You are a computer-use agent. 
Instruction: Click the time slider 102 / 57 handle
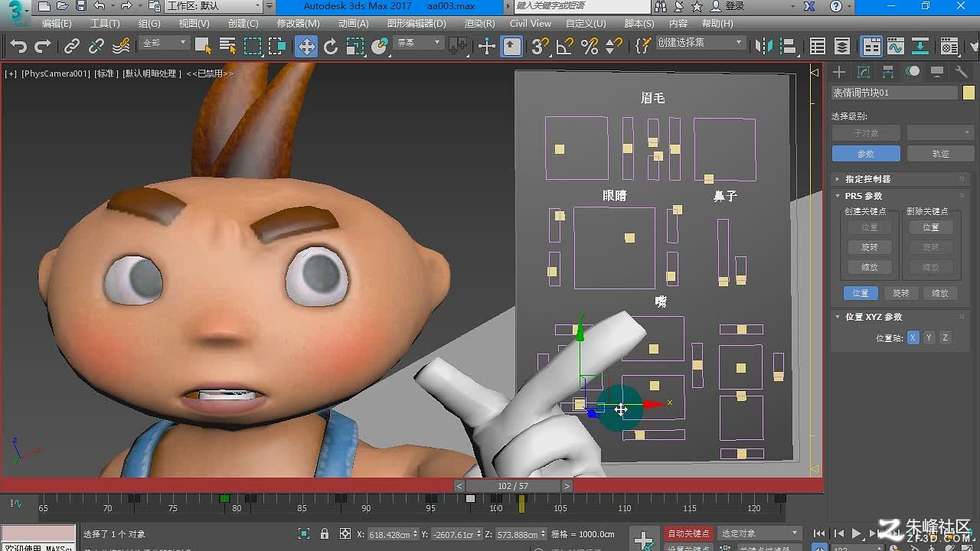click(513, 486)
